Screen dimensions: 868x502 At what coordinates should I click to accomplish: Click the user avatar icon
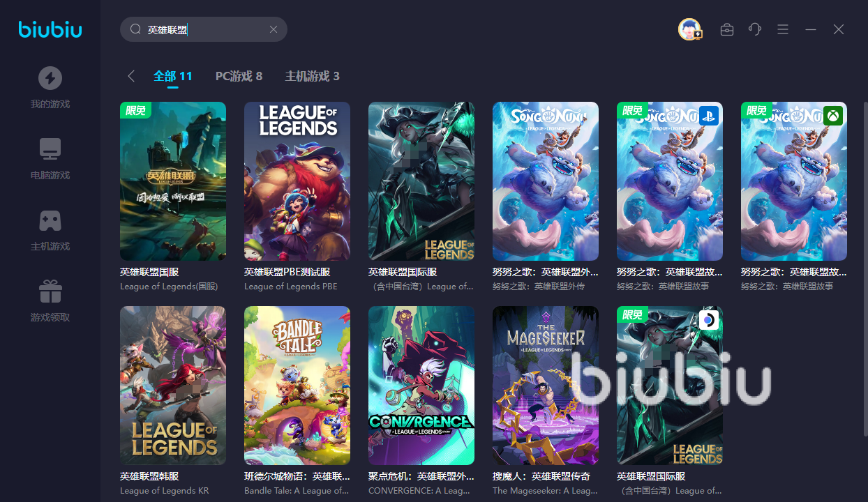click(689, 29)
